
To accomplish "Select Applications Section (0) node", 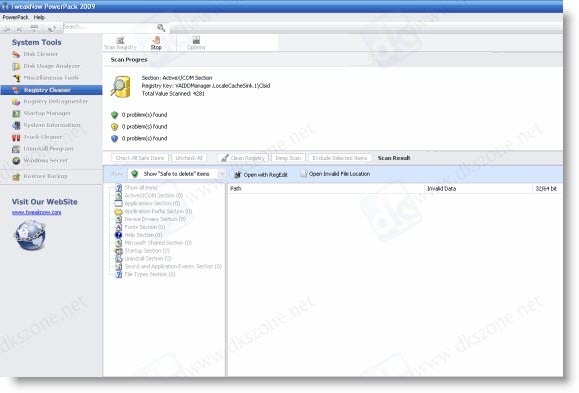I will [148, 203].
